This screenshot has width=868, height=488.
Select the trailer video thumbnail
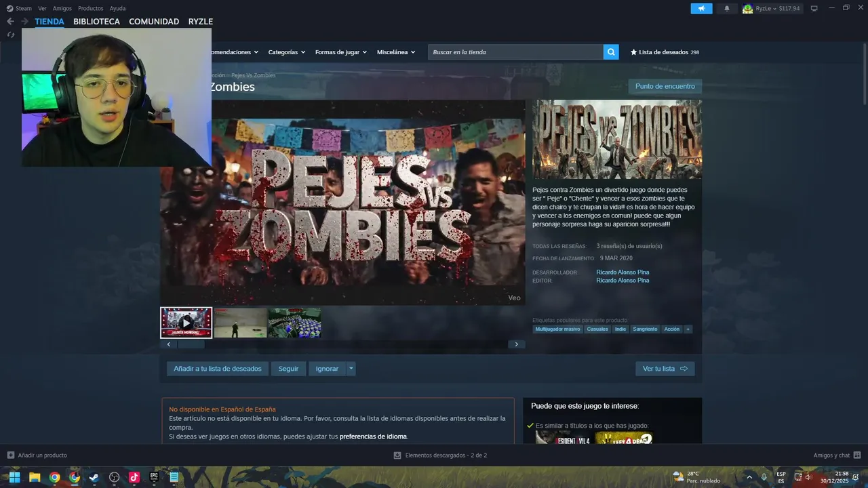pos(186,323)
